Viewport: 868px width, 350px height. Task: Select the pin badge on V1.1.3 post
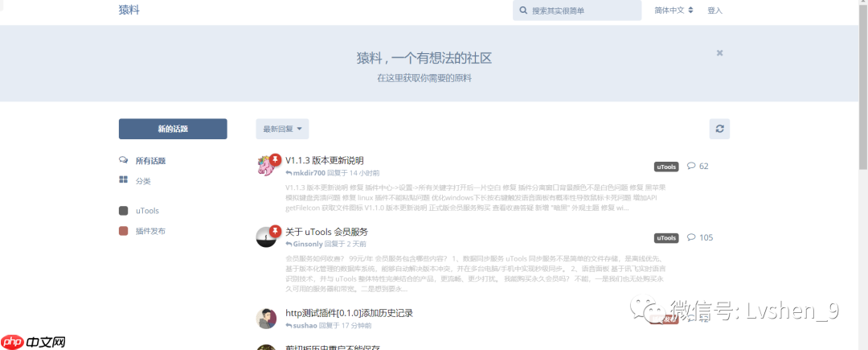tap(275, 159)
